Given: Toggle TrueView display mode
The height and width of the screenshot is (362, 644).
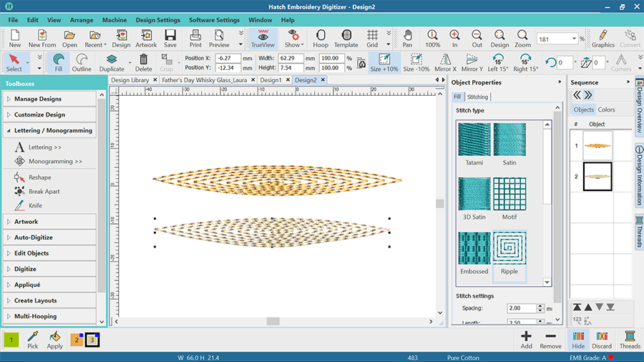Looking at the screenshot, I should [x=264, y=39].
